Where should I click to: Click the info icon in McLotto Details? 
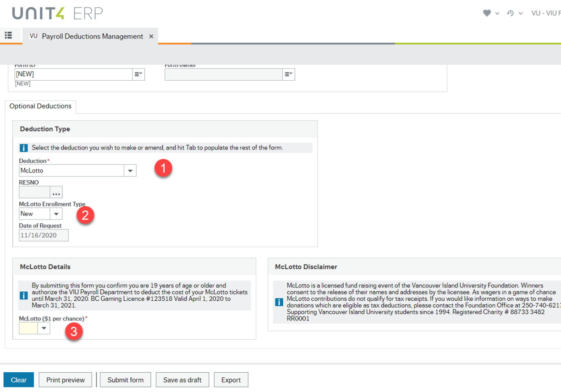(x=23, y=295)
